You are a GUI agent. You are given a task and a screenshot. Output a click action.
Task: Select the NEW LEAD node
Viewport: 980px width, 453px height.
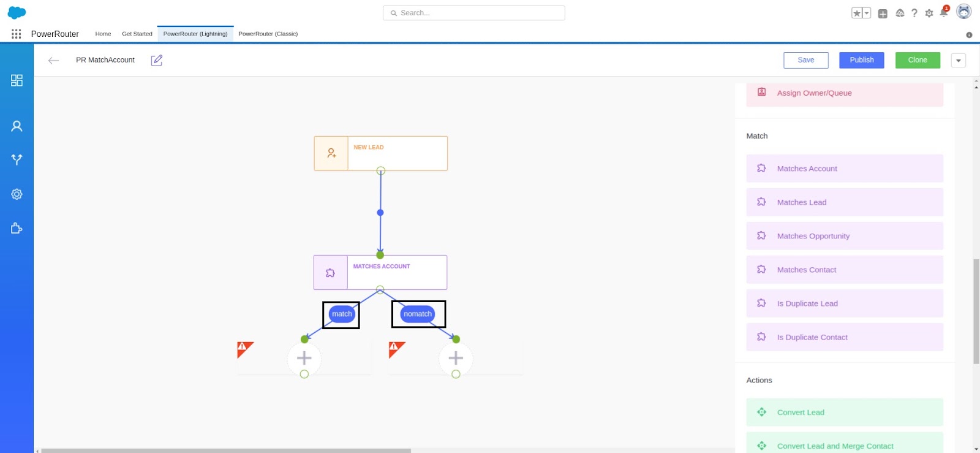[381, 153]
